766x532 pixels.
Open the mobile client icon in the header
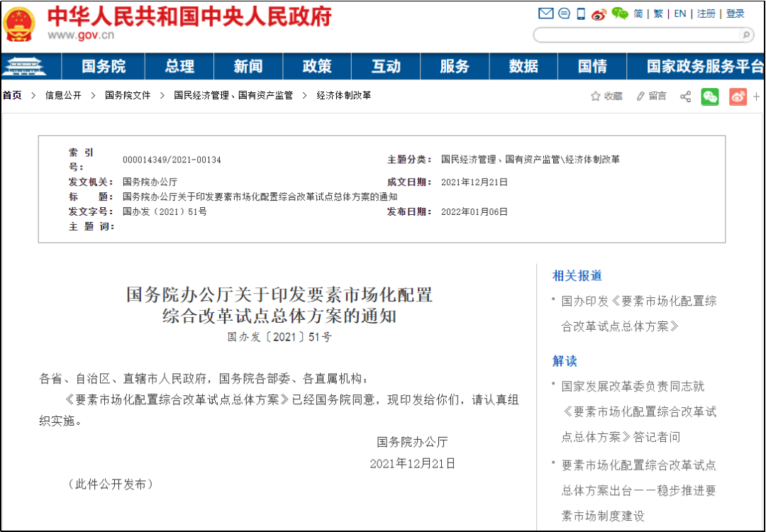[582, 13]
